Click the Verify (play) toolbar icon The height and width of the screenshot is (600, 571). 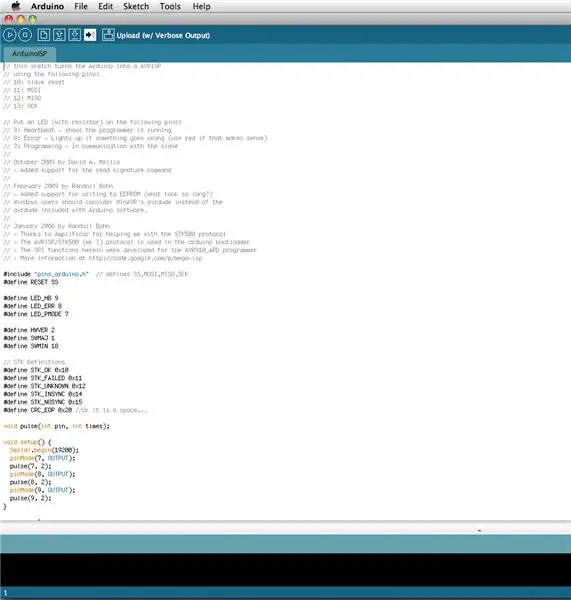[10, 35]
